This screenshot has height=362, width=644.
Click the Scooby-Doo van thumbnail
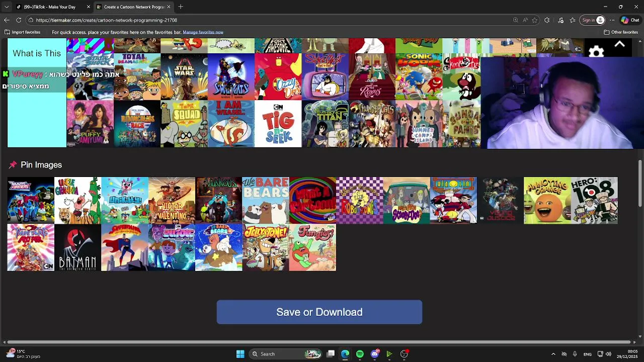coord(406,200)
